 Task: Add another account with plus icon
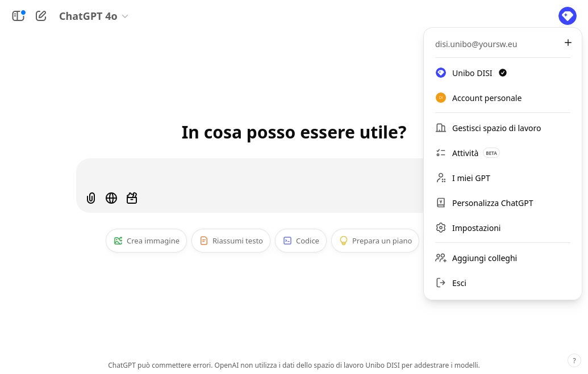[568, 43]
